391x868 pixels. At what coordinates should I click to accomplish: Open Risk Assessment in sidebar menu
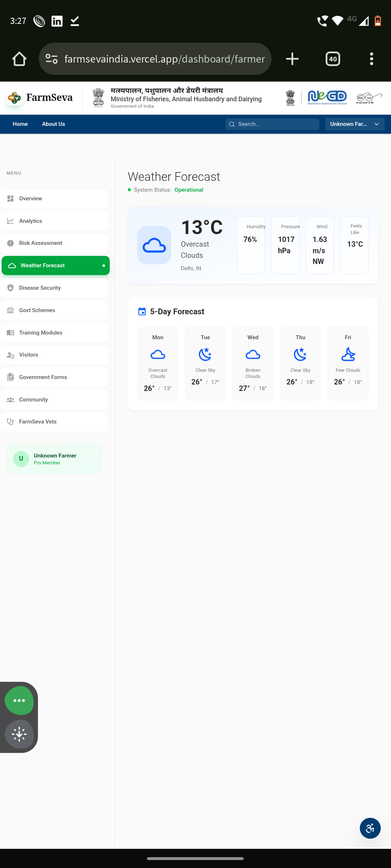click(54, 243)
